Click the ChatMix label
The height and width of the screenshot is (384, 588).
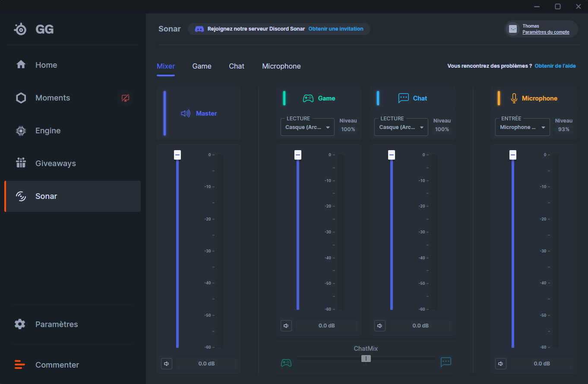[366, 349]
